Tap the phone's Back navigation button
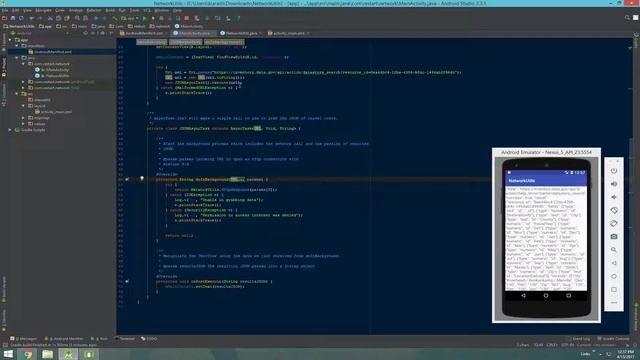The width and height of the screenshot is (640, 360). [x=523, y=296]
